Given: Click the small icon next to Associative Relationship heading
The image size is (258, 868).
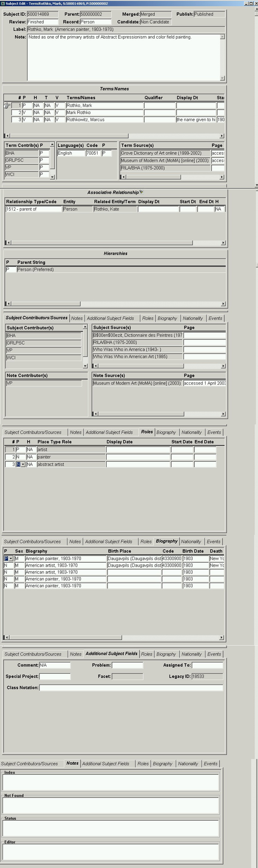Looking at the screenshot, I should 141,192.
